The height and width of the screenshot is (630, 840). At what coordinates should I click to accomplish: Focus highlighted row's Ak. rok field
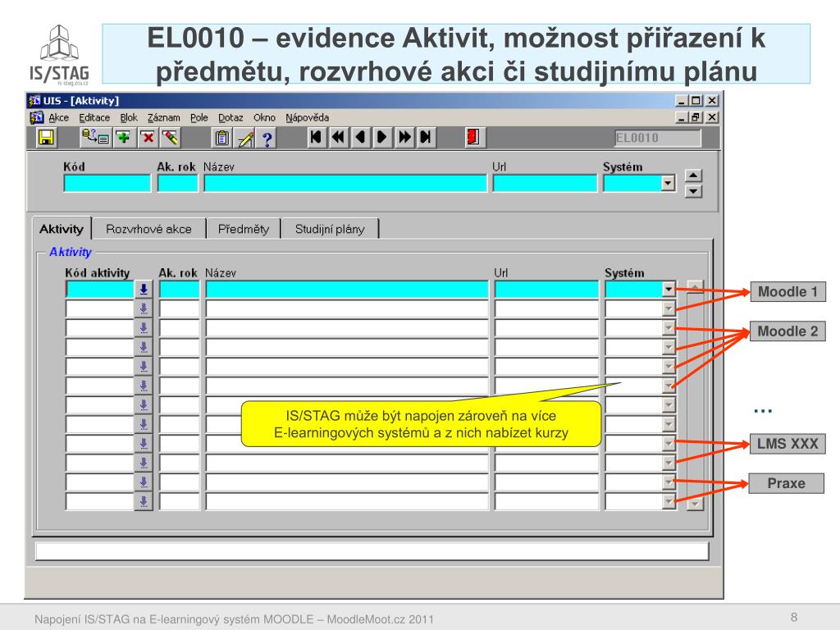(x=180, y=290)
